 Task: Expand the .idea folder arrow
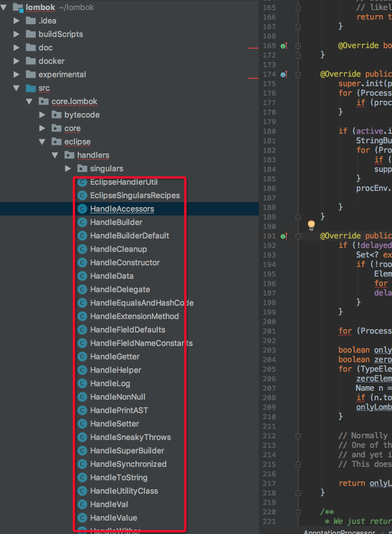click(16, 21)
